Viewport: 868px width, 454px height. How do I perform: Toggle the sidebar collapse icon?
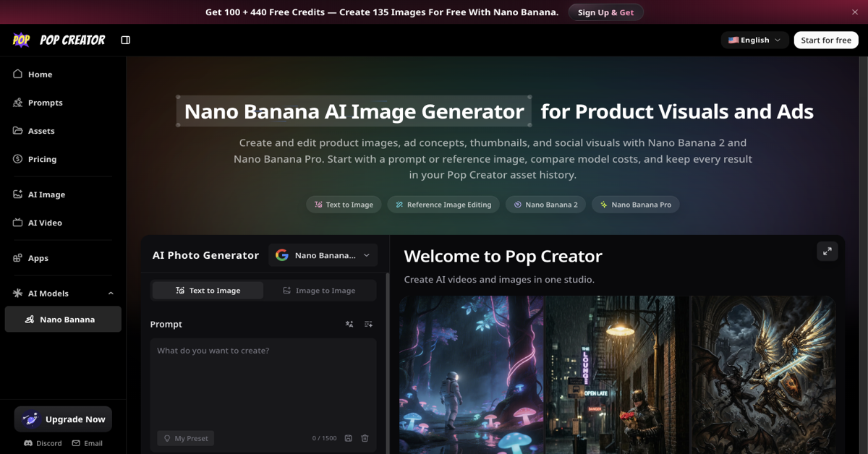tap(126, 40)
